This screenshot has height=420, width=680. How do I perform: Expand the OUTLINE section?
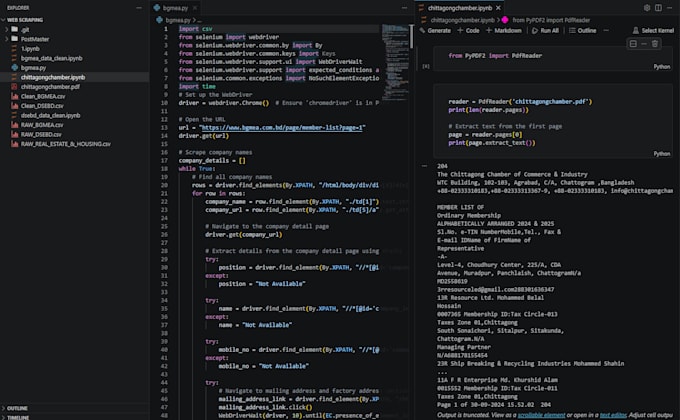[x=15, y=408]
